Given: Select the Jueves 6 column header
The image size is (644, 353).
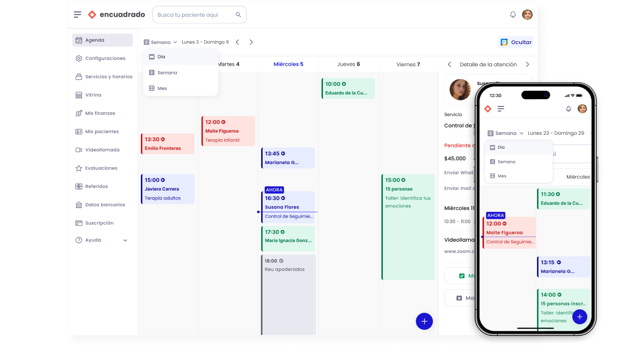Looking at the screenshot, I should (x=349, y=64).
